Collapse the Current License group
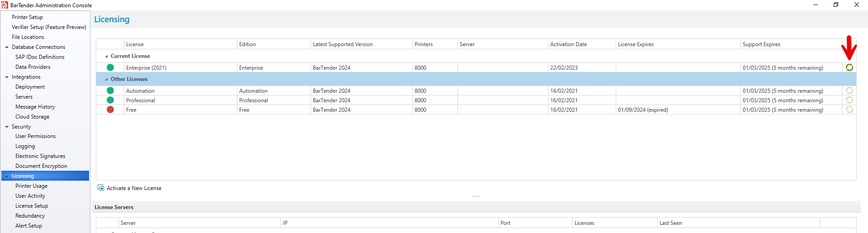 pos(106,56)
